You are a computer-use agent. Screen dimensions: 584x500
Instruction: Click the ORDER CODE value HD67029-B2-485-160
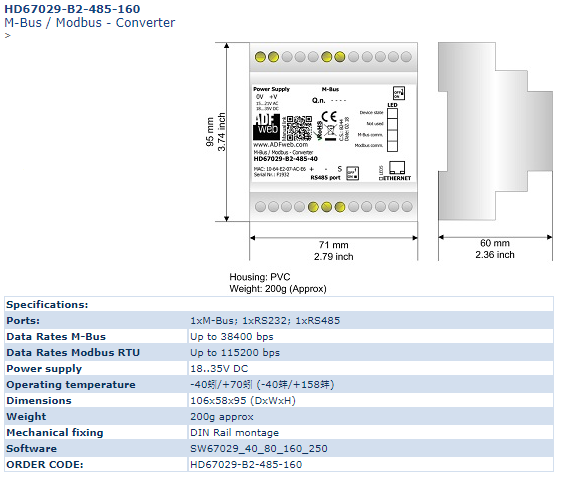(246, 465)
